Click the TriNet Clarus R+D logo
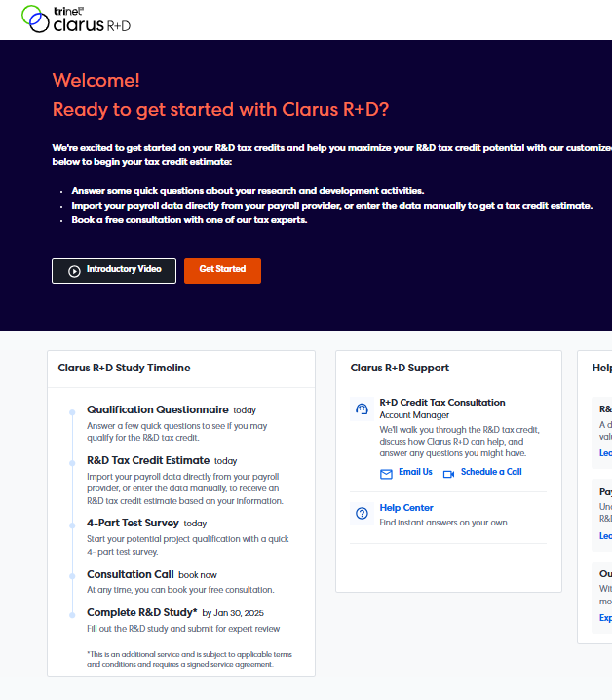This screenshot has width=612, height=700. click(76, 19)
